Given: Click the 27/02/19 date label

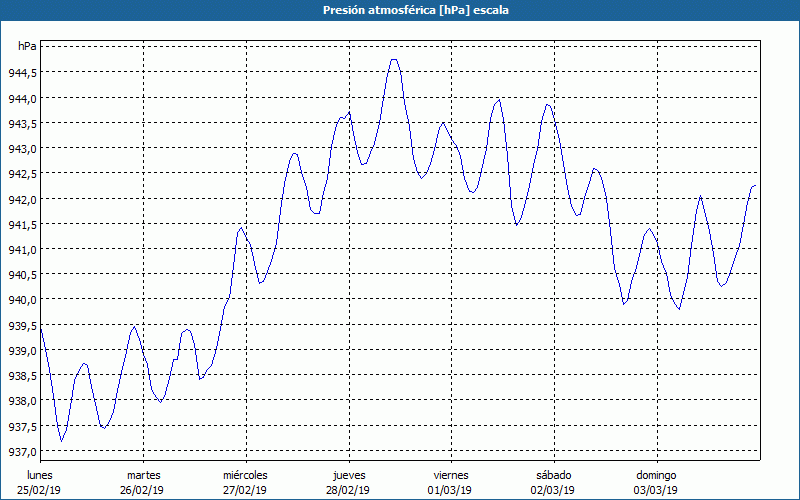Looking at the screenshot, I should [x=245, y=490].
